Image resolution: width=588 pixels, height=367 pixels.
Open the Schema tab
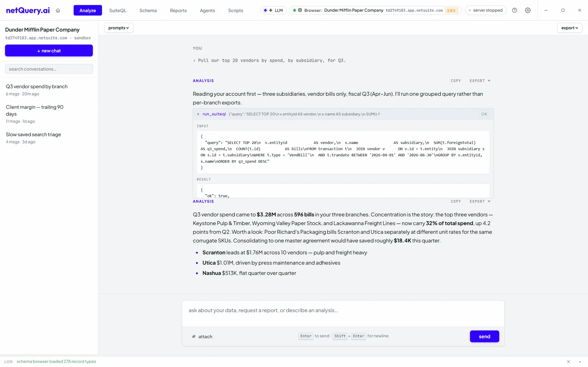click(x=148, y=10)
